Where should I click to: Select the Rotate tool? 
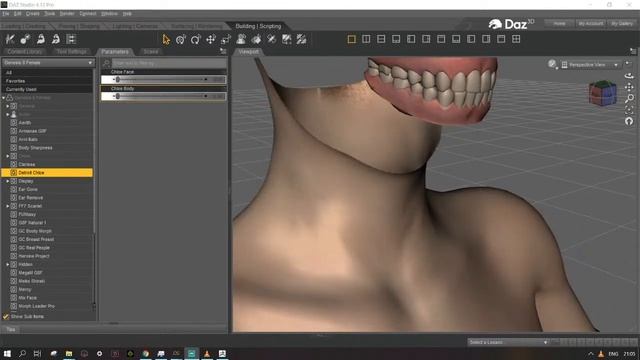tap(196, 39)
